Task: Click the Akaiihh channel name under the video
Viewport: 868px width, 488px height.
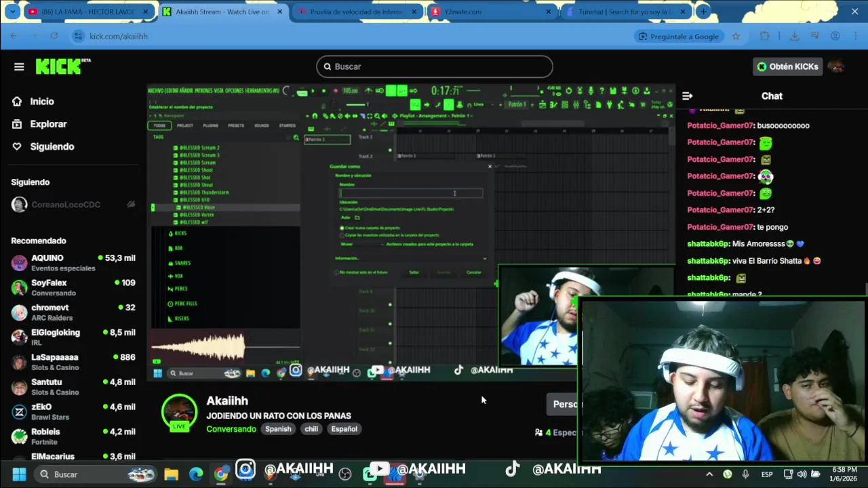Action: 227,401
